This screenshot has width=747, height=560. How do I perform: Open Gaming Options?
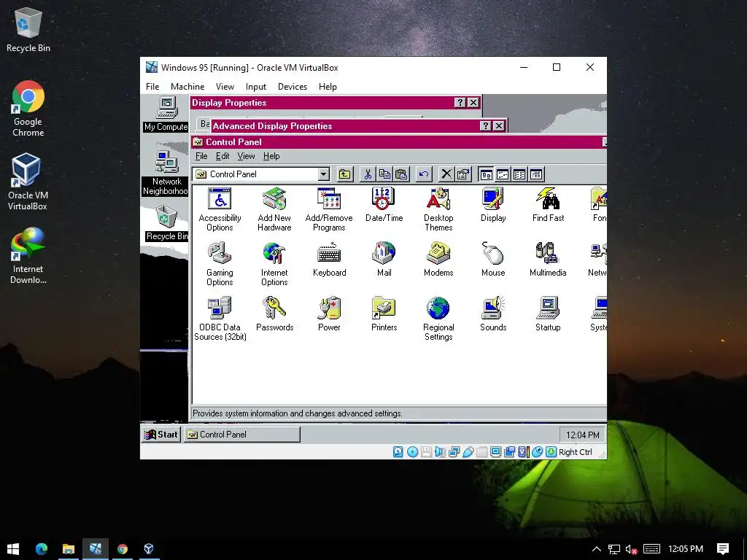tap(220, 264)
